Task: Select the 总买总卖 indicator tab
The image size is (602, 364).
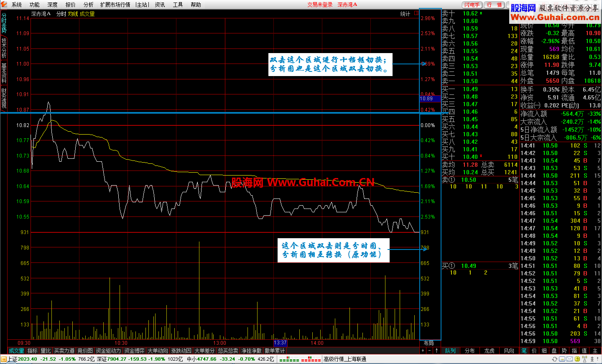Action: pyautogui.click(x=228, y=351)
